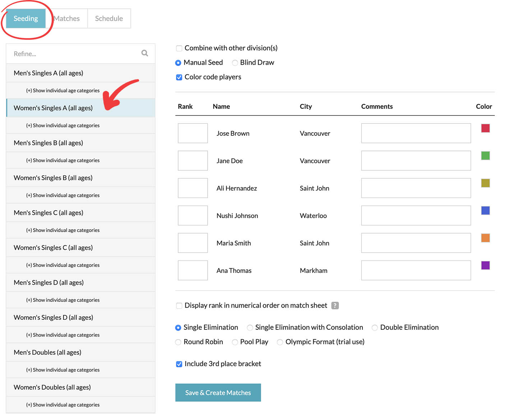Enable Combine with other division(s) checkbox
The image size is (509, 420).
tap(179, 48)
